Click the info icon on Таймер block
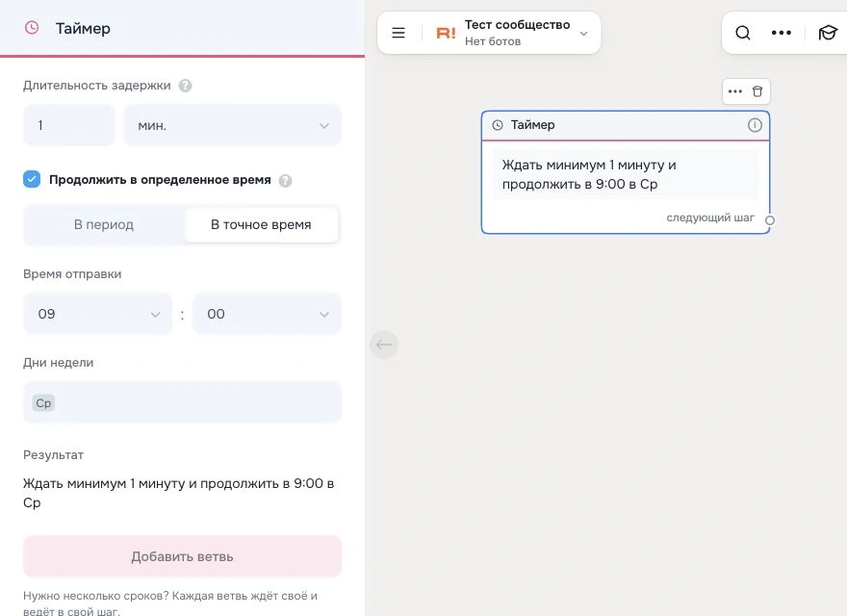 [755, 125]
